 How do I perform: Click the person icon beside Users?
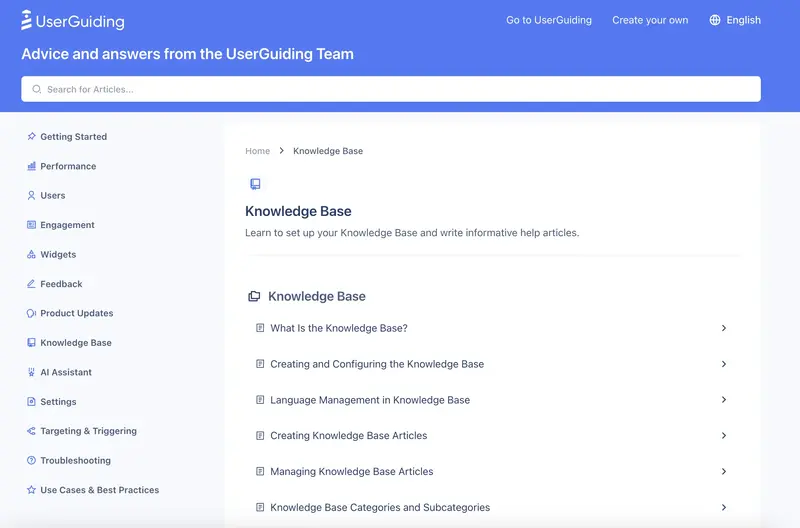pos(31,195)
